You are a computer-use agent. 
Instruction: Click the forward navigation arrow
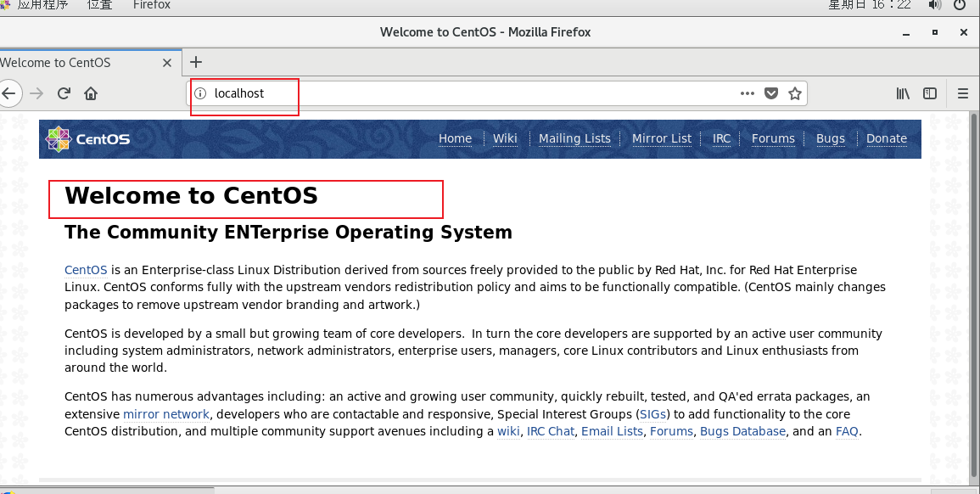pyautogui.click(x=36, y=94)
